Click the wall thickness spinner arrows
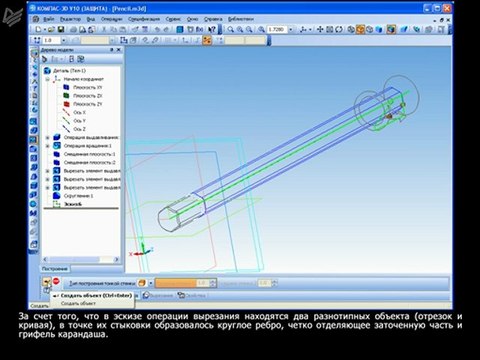Screen dimensions: 480x360 [213, 283]
